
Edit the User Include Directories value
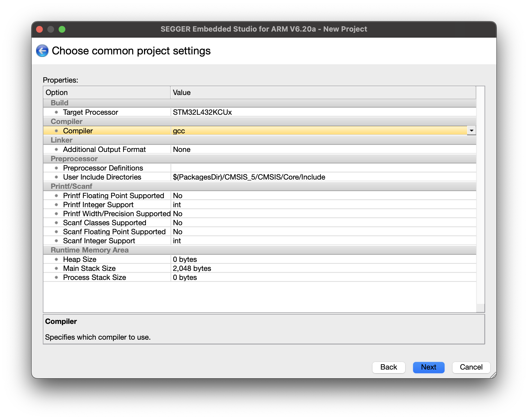323,177
